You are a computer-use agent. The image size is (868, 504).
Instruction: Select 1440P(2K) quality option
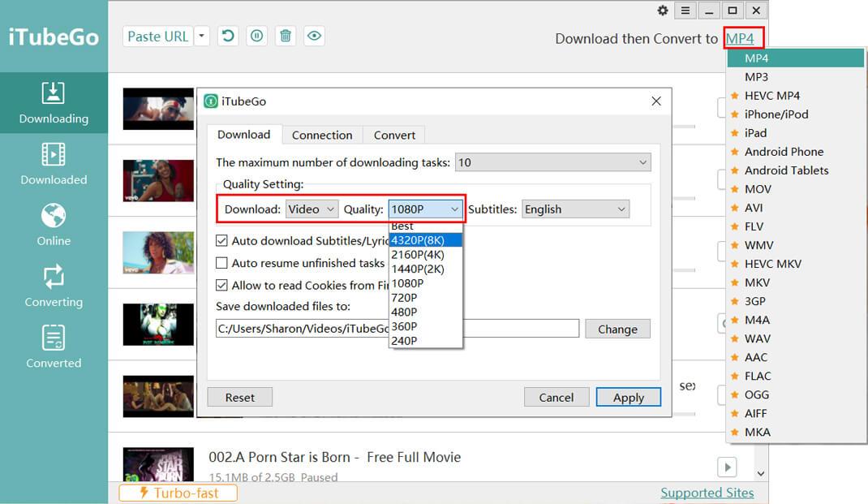[x=425, y=269]
